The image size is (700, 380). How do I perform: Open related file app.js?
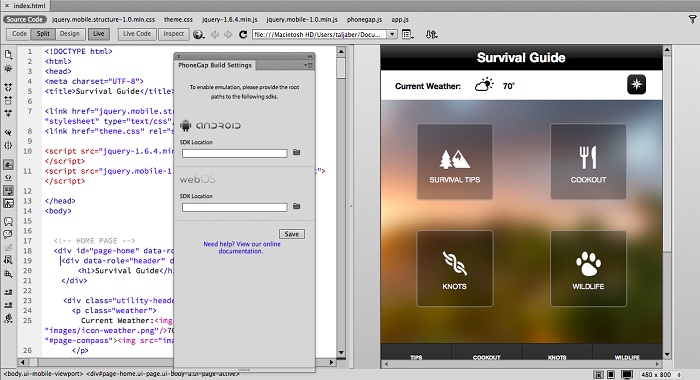(400, 20)
